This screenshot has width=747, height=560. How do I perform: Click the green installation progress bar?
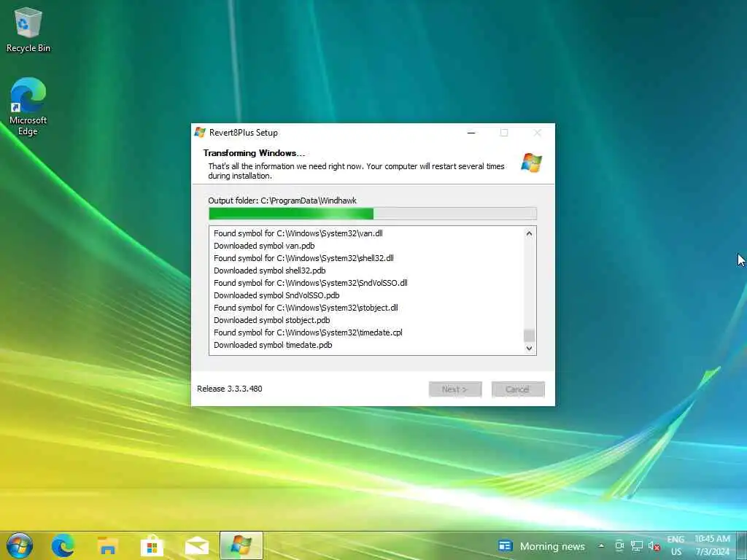pyautogui.click(x=373, y=214)
